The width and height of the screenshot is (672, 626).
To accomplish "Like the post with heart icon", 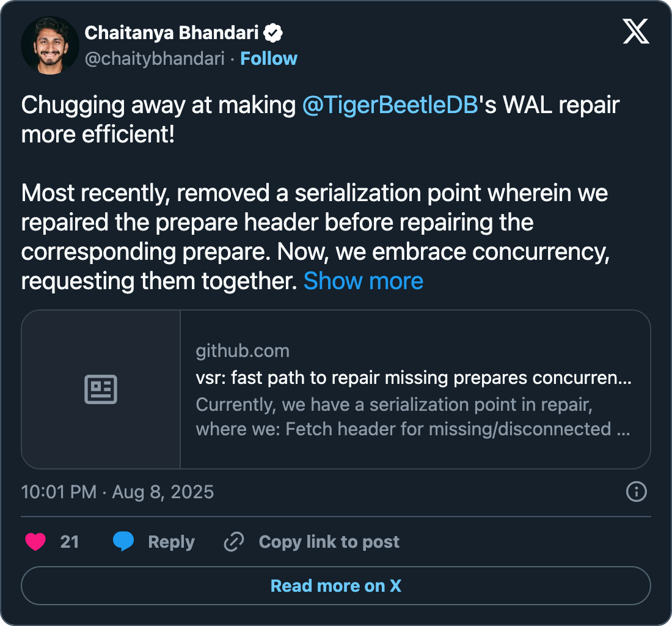I will pyautogui.click(x=36, y=542).
